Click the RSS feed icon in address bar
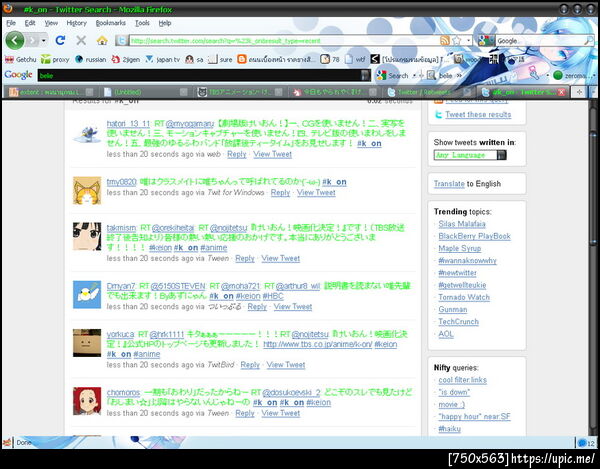 [x=445, y=41]
